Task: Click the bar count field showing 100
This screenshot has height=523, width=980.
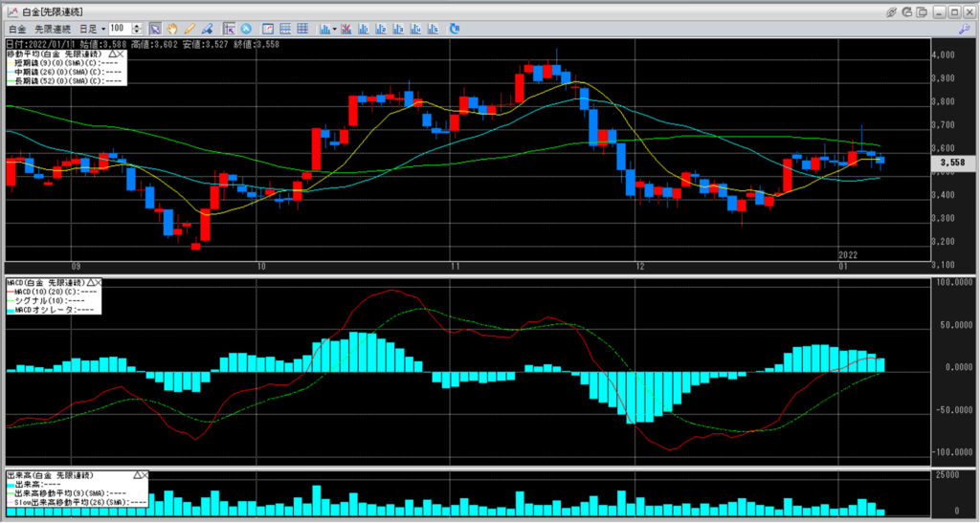Action: tap(121, 29)
